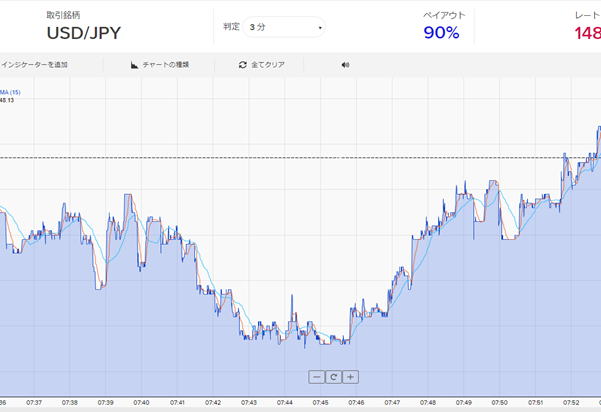Click the chart type graph icon
Image resolution: width=601 pixels, height=412 pixels.
click(x=135, y=64)
